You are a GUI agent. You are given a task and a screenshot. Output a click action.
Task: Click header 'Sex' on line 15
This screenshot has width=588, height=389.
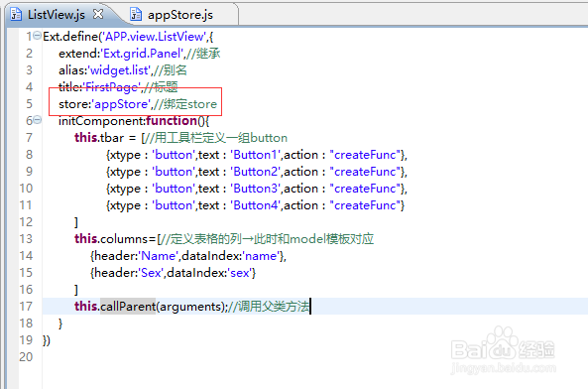click(x=151, y=273)
